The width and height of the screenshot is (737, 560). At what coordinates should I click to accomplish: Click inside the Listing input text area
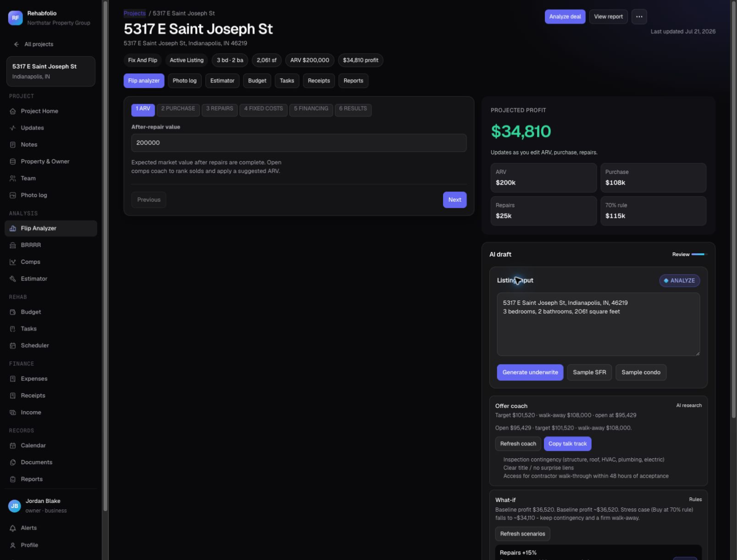(x=598, y=324)
